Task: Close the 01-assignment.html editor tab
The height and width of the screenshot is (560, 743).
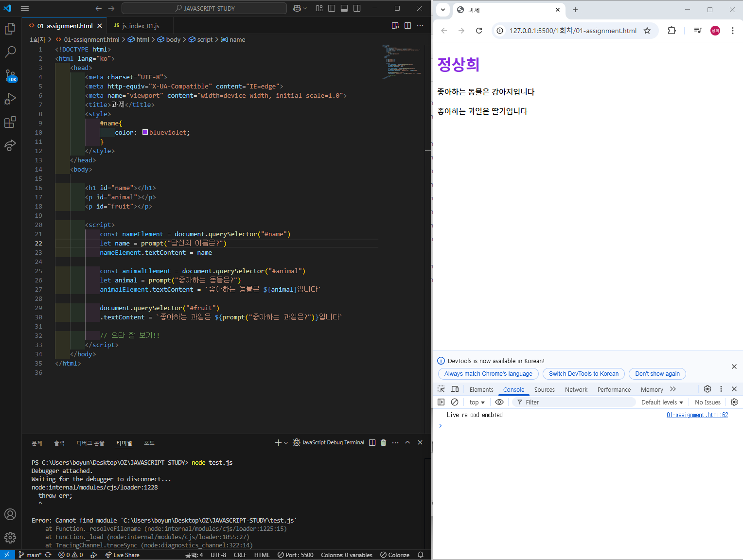Action: 100,26
